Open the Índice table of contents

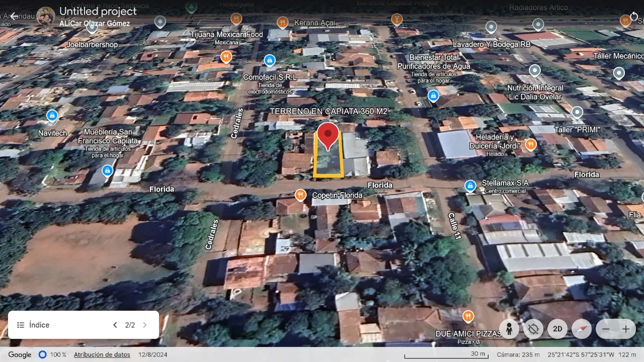(x=33, y=325)
